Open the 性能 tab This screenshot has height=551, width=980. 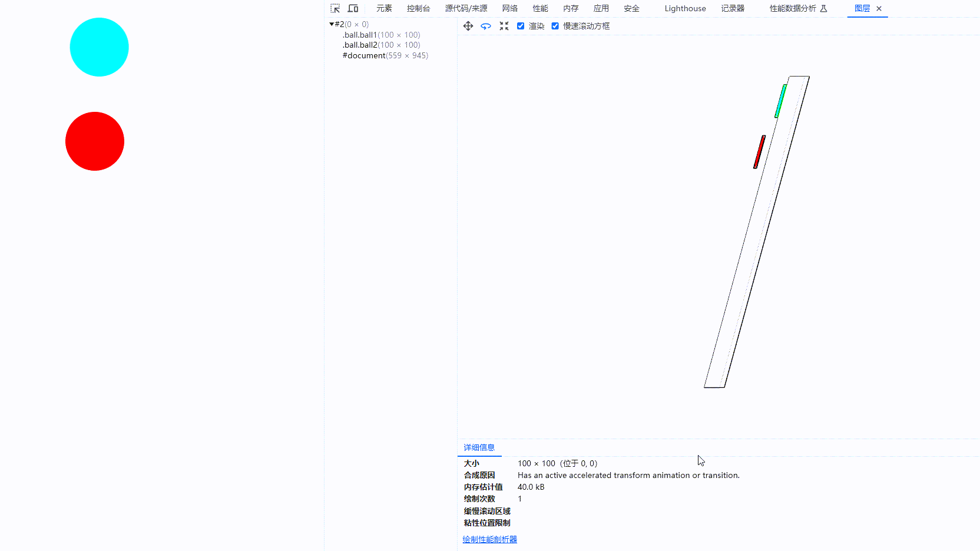[x=540, y=8]
